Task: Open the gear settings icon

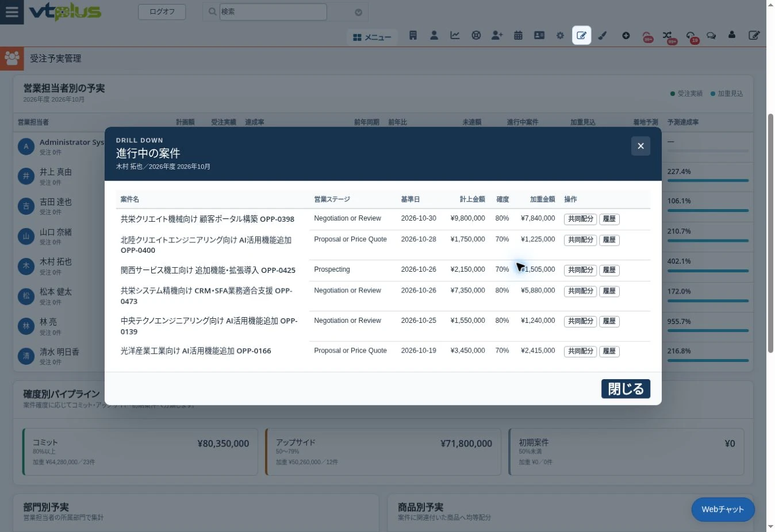Action: [560, 36]
